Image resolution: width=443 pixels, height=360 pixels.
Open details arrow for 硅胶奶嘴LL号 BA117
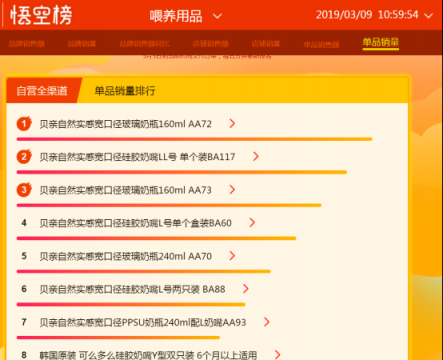click(x=256, y=156)
